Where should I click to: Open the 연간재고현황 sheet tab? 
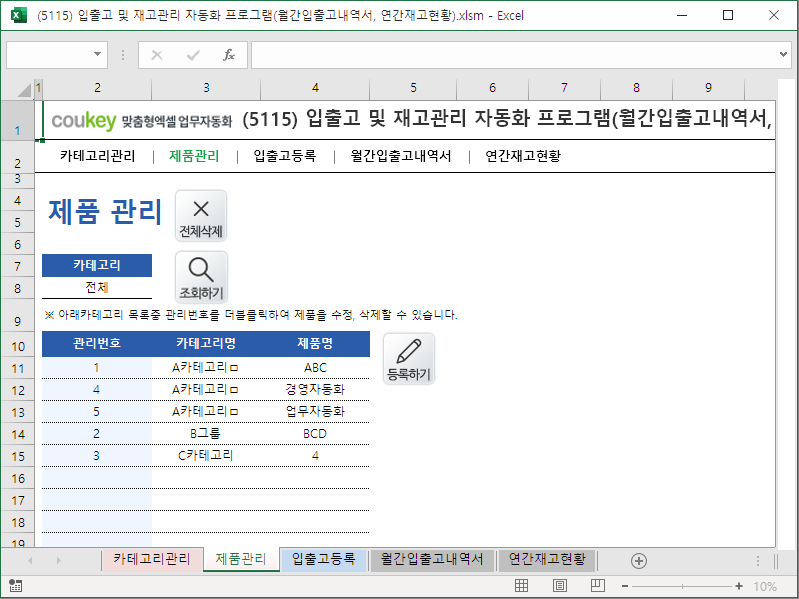[547, 559]
